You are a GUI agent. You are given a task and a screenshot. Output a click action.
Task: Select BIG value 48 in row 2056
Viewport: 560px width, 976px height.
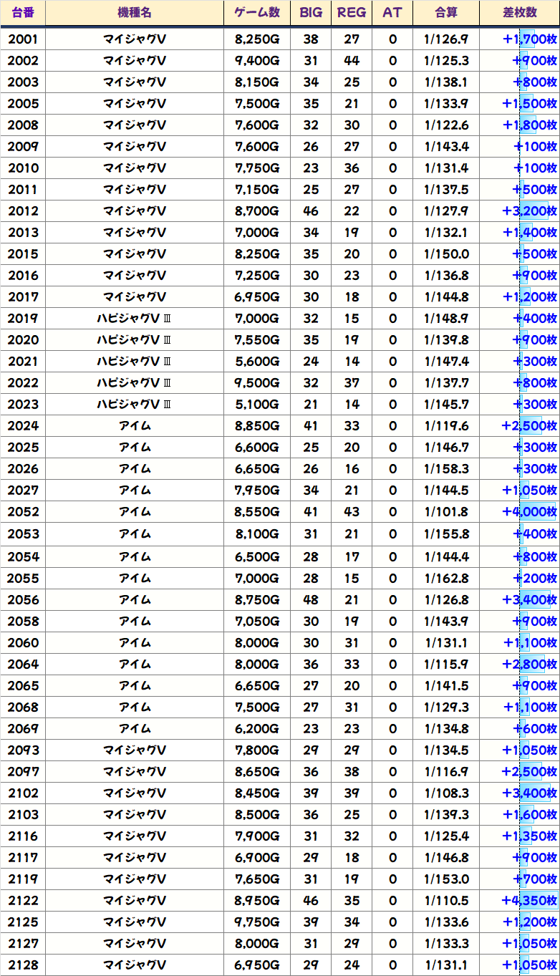(x=311, y=599)
